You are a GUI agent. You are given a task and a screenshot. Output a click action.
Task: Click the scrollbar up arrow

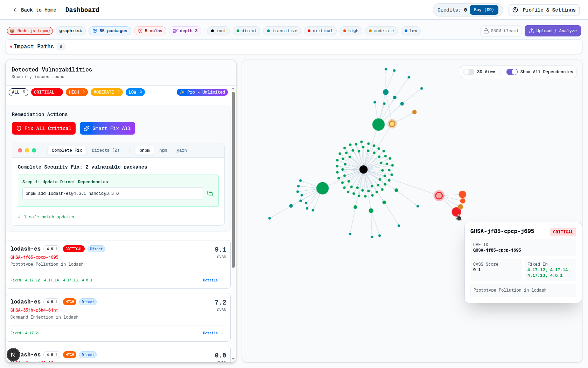[233, 89]
